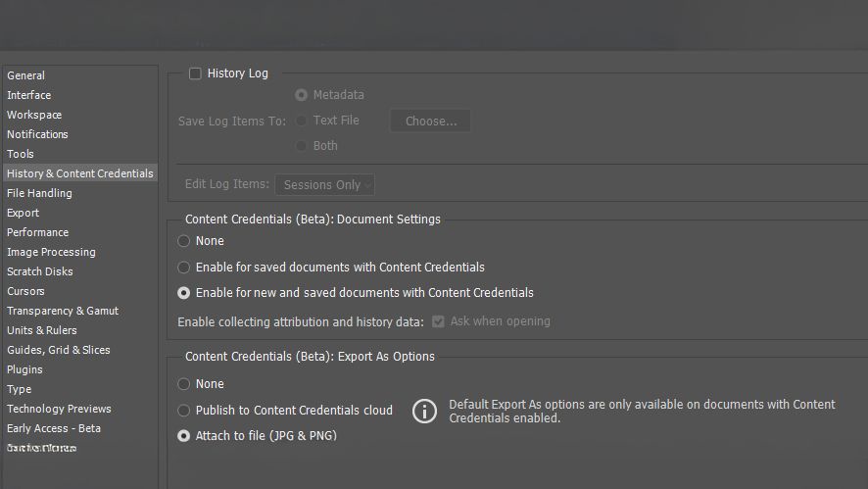
Task: Open Guides, Grid & Slices preferences
Action: pos(59,350)
